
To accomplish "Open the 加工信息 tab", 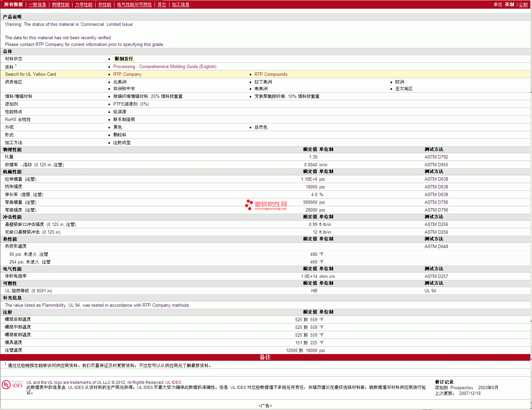I will point(180,4).
